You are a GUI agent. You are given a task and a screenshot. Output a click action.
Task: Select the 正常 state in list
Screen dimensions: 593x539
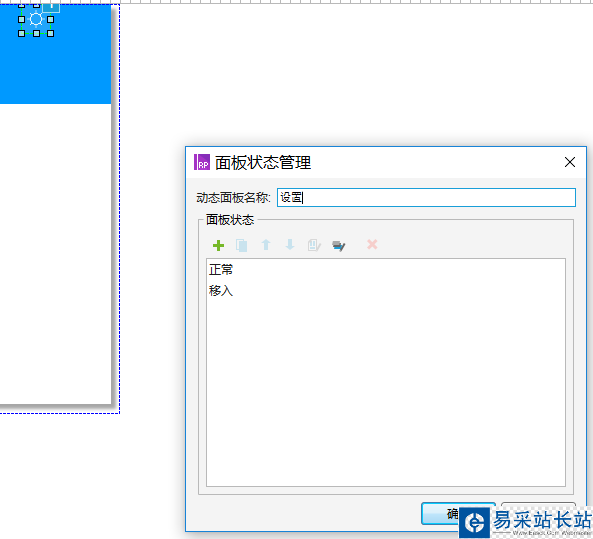tap(386, 270)
